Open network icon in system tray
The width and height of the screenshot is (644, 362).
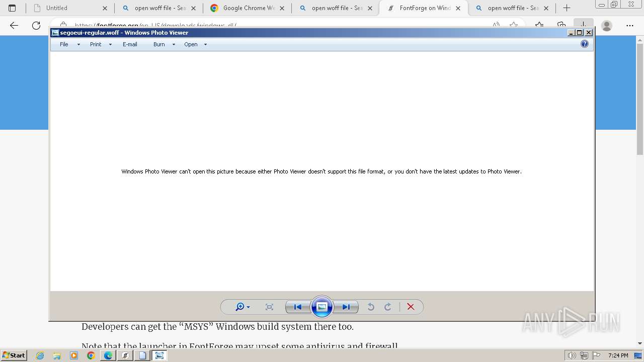(584, 355)
